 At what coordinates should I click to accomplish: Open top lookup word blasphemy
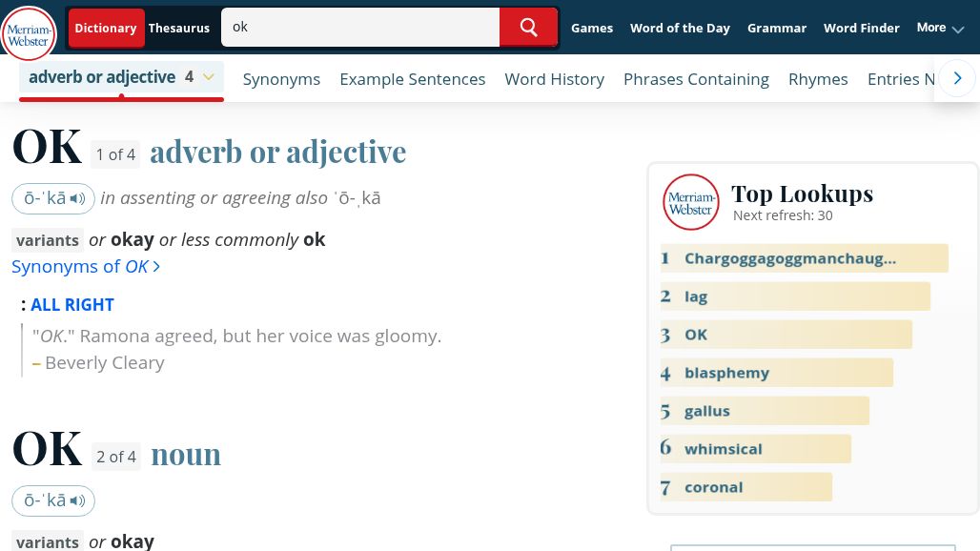tap(726, 373)
